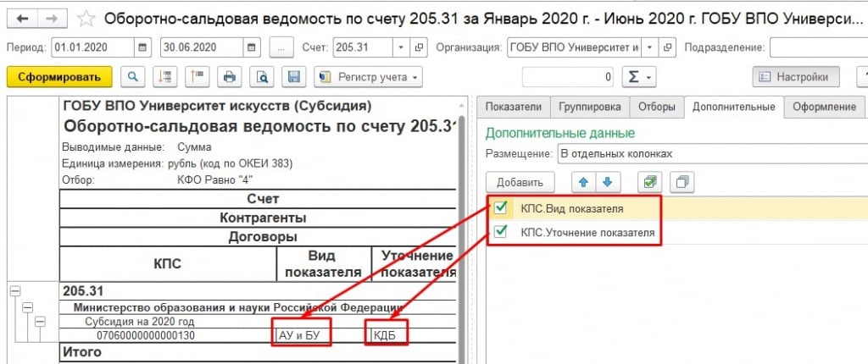Toggle КПС.Вид показателя checkbox
This screenshot has height=364, width=868.
[x=501, y=208]
